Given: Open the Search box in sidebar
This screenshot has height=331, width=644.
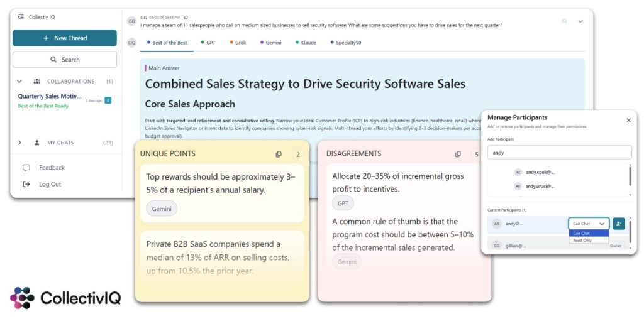Looking at the screenshot, I should (x=65, y=60).
